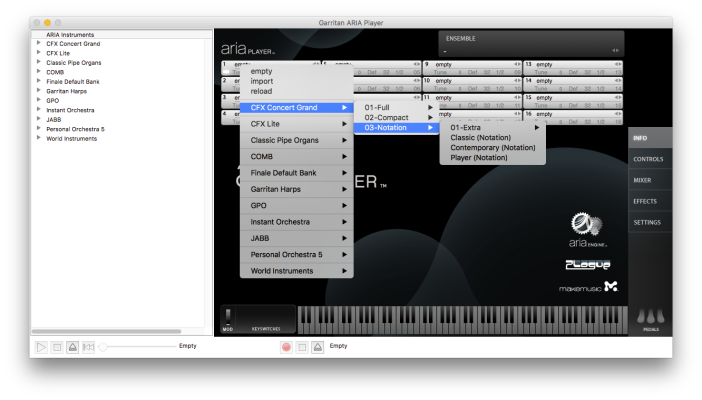This screenshot has width=702, height=400.
Task: Open Classic Pipe Organs submenu
Action: [x=296, y=140]
